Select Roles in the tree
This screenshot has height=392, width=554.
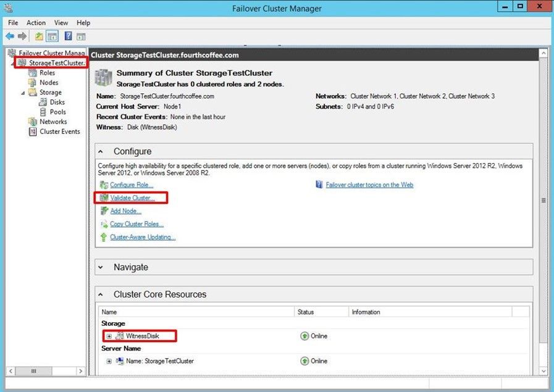48,73
